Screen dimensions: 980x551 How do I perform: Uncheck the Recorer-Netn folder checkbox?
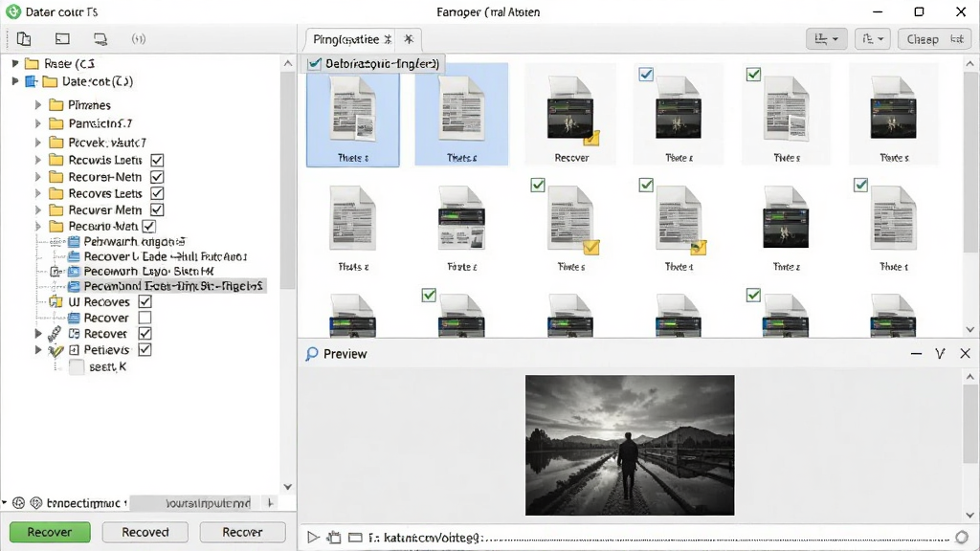pos(157,177)
